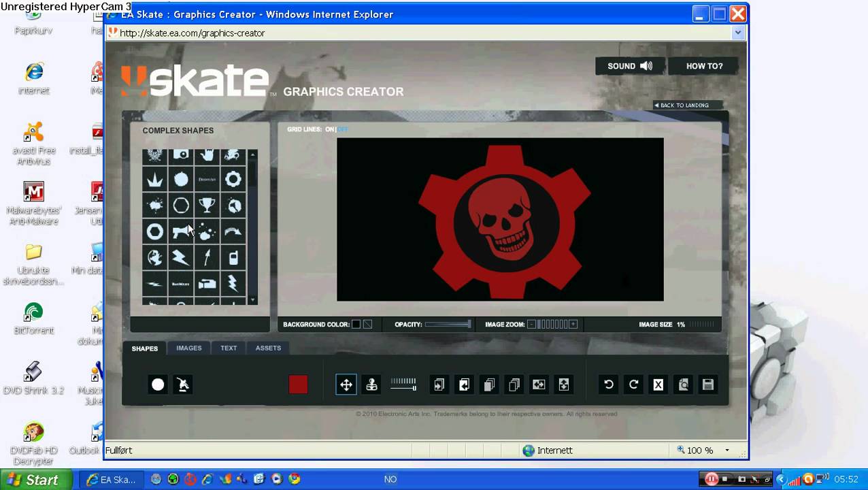The width and height of the screenshot is (868, 490).
Task: Choose the trophy cup shape
Action: (x=207, y=206)
